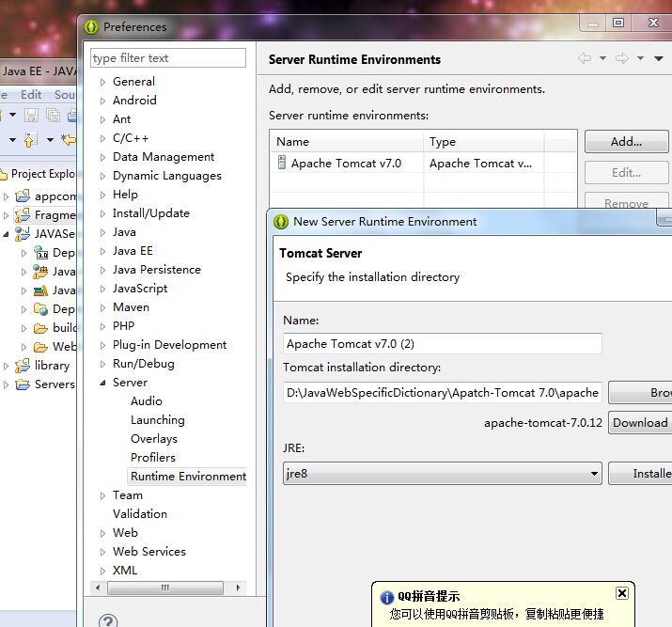
Task: Click the left scroll arrow of preferences tree
Action: [x=98, y=588]
